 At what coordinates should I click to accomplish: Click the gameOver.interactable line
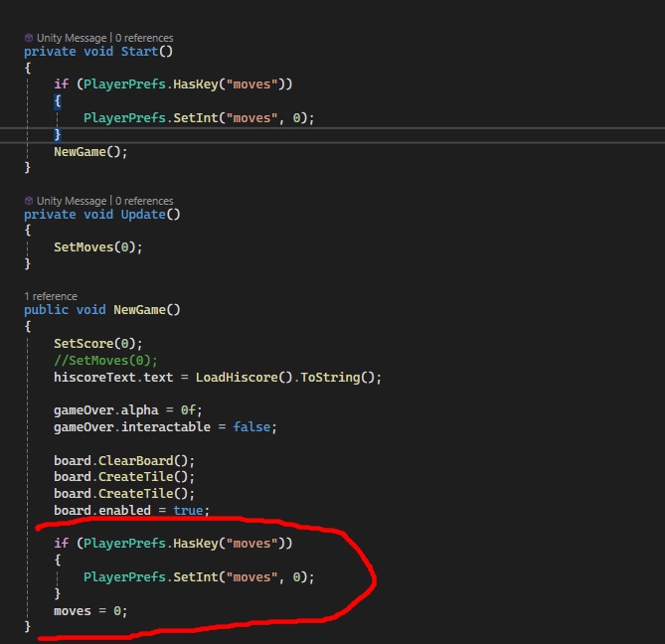[x=165, y=427]
